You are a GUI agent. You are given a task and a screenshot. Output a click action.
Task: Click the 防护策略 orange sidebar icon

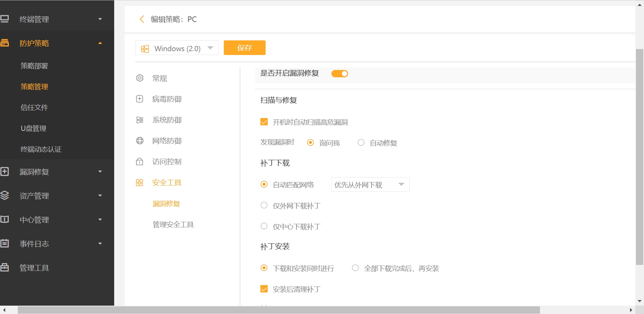click(5, 43)
